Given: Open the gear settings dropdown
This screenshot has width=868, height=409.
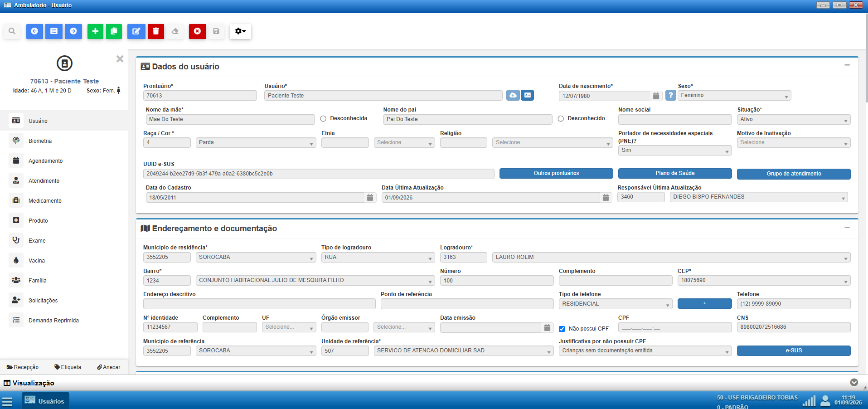Looking at the screenshot, I should click(x=240, y=31).
